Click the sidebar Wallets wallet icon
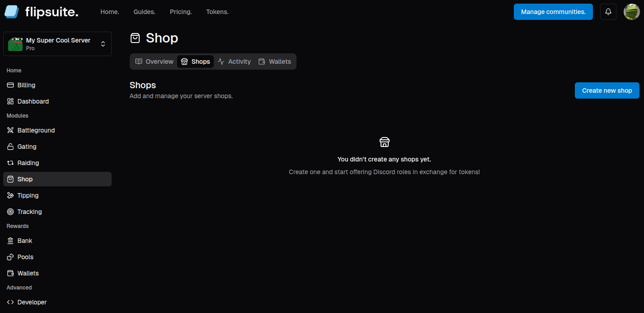The width and height of the screenshot is (644, 313). point(10,273)
